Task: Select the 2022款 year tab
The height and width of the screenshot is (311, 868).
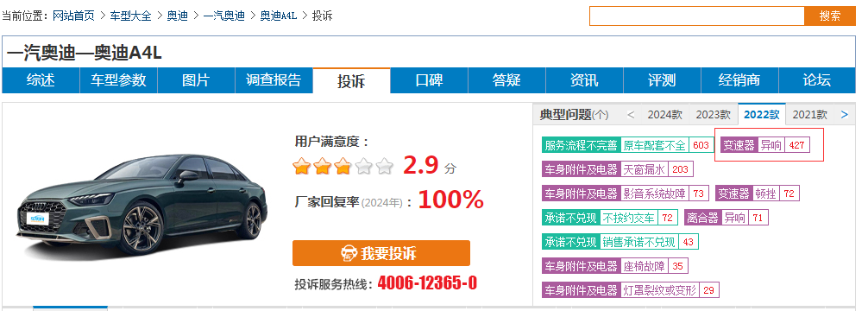Action: pyautogui.click(x=762, y=115)
